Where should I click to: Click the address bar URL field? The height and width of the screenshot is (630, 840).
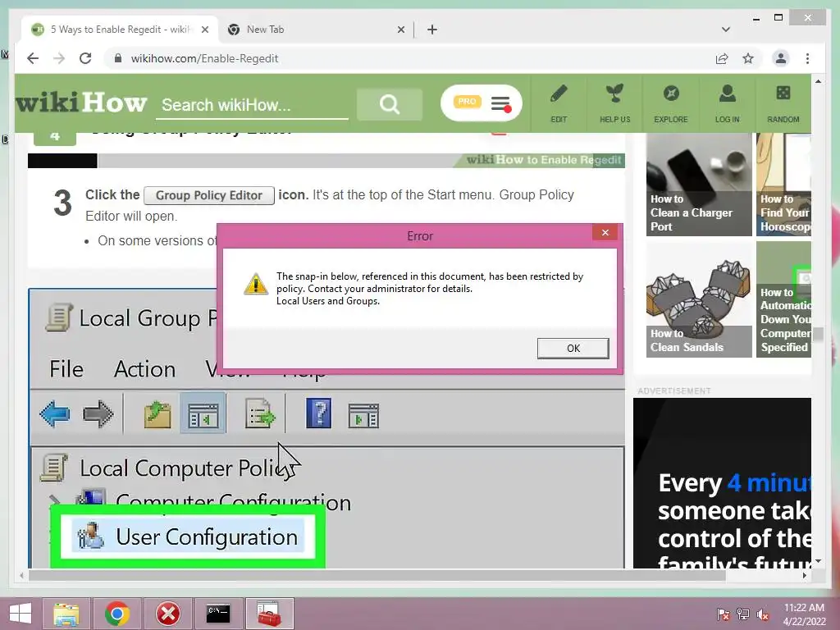407,58
